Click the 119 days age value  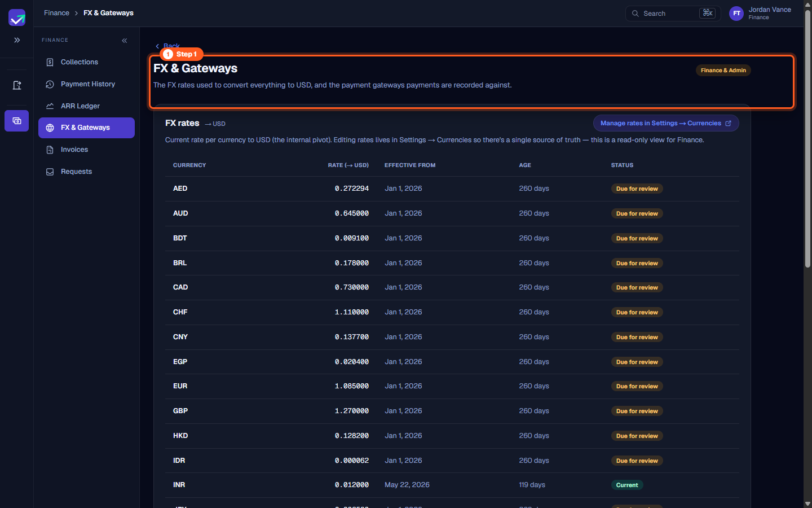tap(532, 485)
